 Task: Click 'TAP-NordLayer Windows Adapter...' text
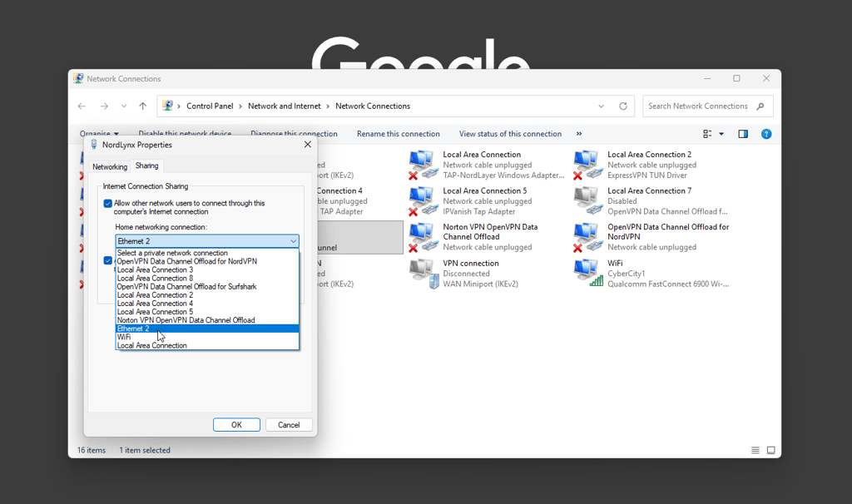click(503, 175)
